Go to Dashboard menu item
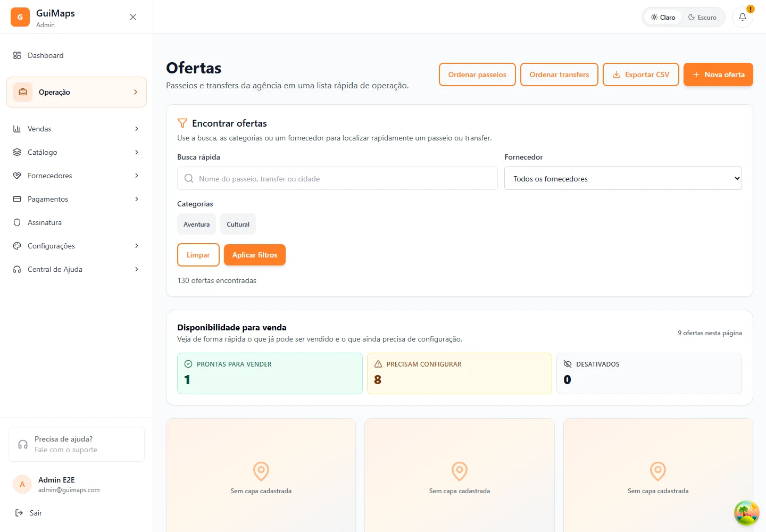 coord(77,55)
